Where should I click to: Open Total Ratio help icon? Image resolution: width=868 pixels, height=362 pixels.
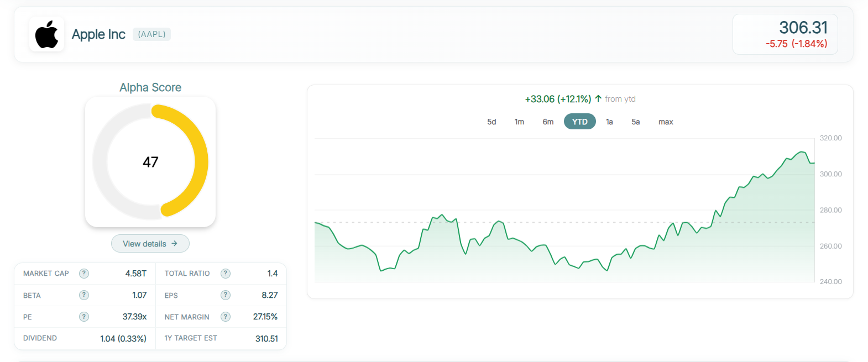226,274
